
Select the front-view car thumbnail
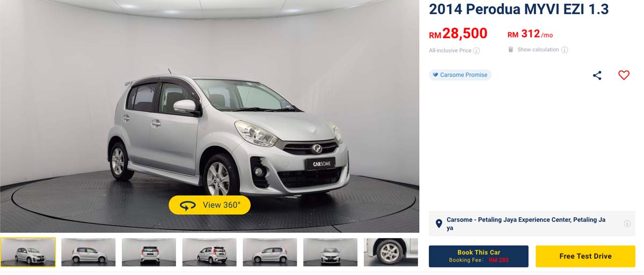[331, 252]
